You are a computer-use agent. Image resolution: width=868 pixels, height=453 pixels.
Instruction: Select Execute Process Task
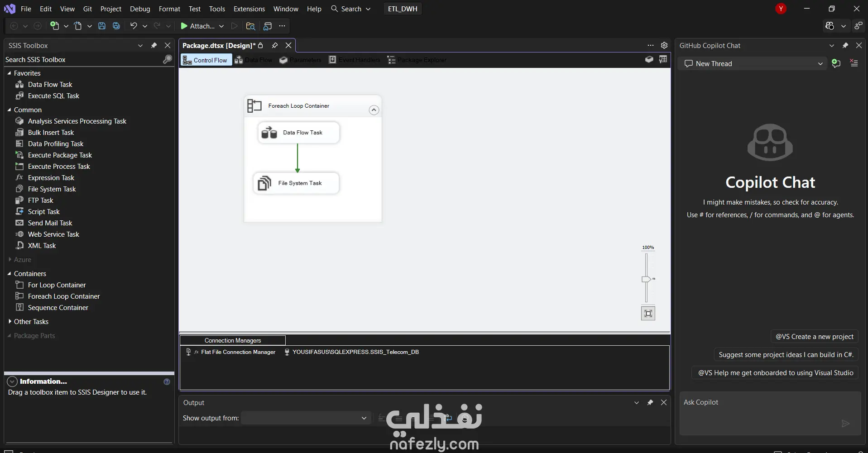click(x=59, y=167)
